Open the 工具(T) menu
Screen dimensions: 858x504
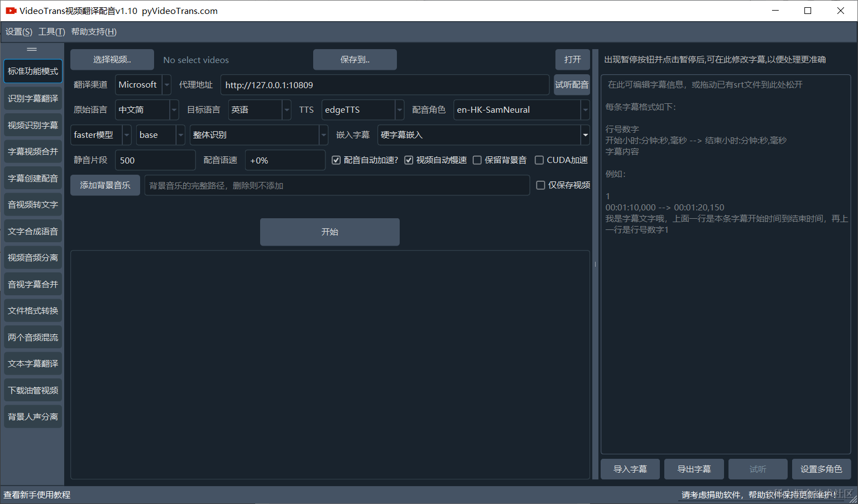pyautogui.click(x=52, y=32)
